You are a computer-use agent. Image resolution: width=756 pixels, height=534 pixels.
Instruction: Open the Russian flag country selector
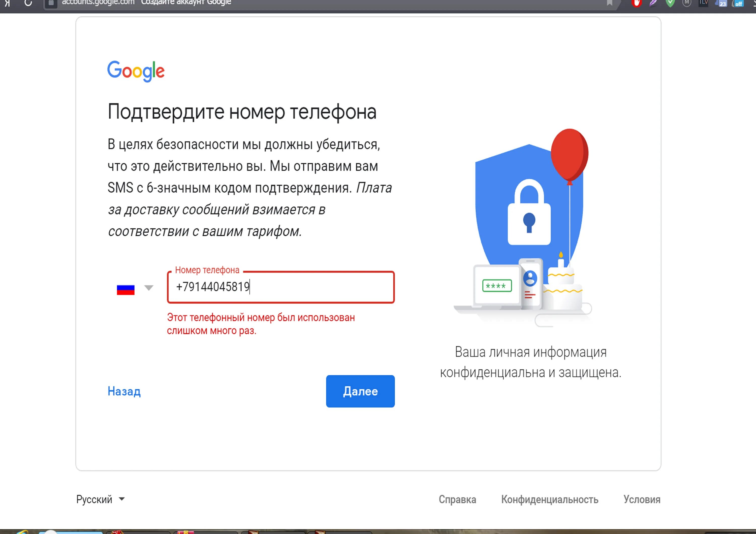(126, 290)
